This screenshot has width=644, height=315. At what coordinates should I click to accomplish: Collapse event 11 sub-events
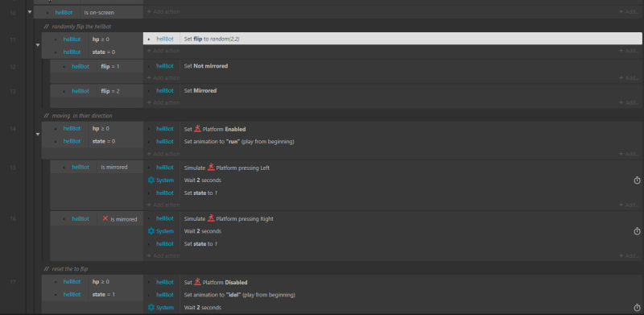(x=38, y=45)
